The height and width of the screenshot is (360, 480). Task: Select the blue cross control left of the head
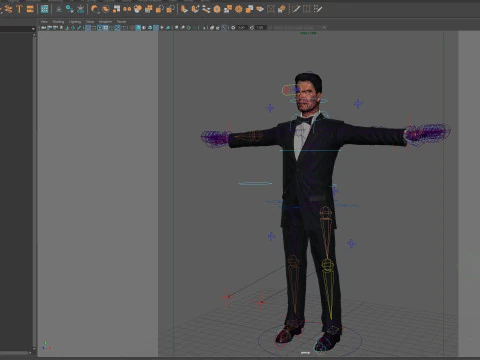pos(270,108)
